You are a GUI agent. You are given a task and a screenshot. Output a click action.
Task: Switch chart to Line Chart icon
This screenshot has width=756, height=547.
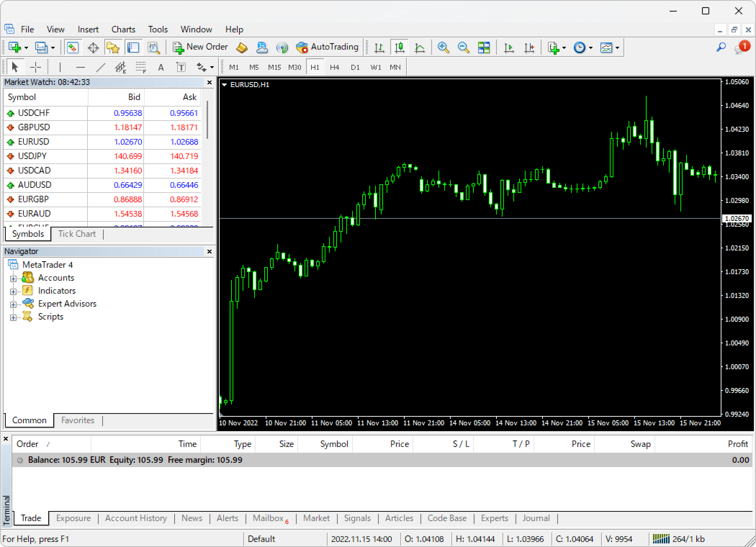point(420,48)
